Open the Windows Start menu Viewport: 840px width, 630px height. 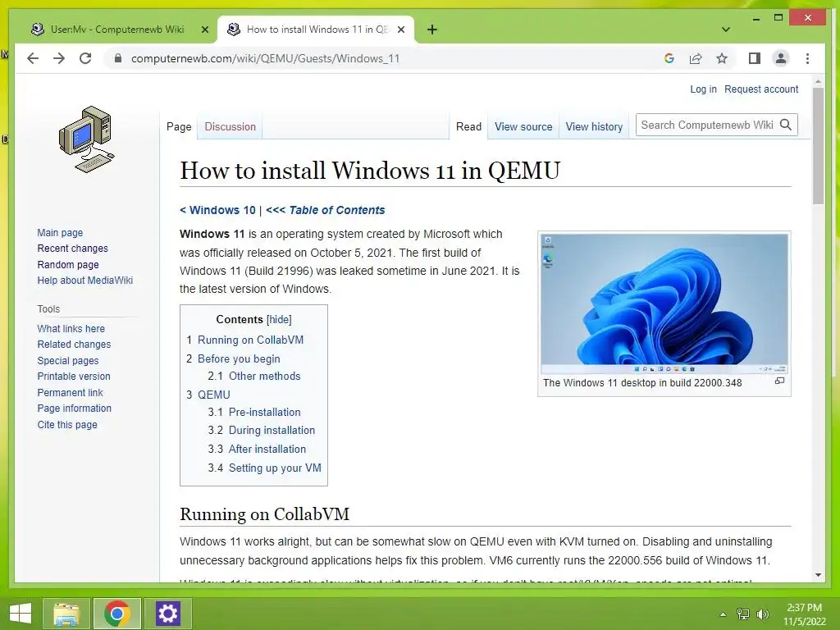point(21,614)
